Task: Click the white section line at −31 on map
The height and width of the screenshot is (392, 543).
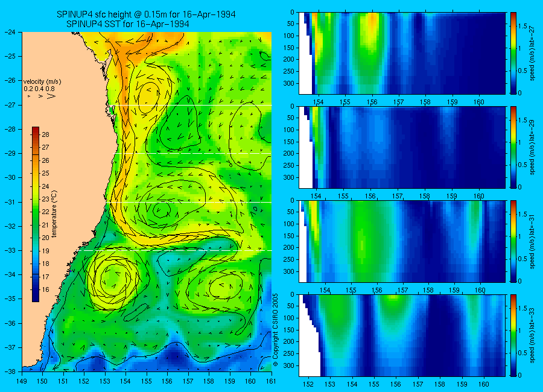Action: (189, 202)
